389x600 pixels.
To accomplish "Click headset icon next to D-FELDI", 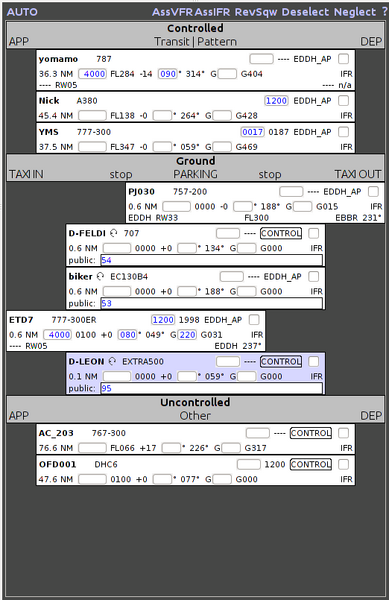I will [x=114, y=233].
